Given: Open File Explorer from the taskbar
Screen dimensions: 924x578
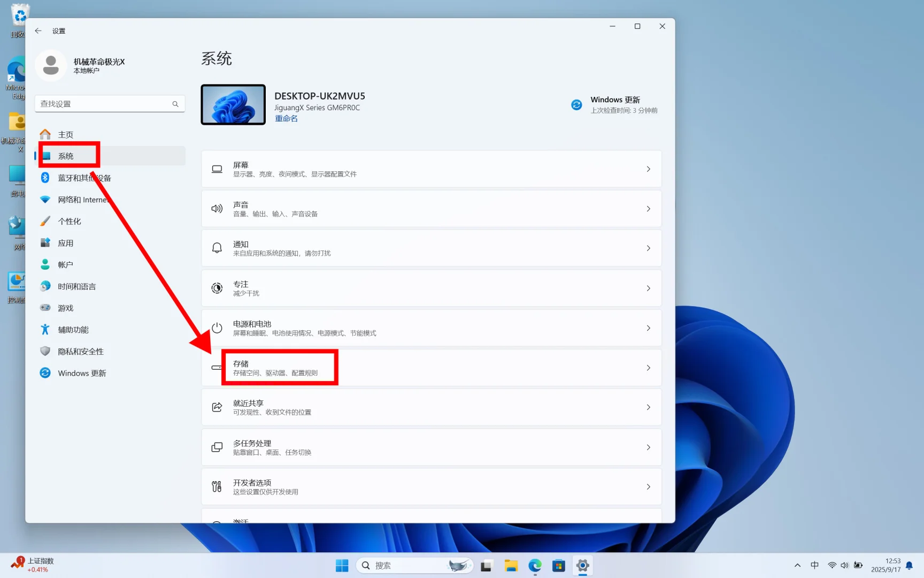Looking at the screenshot, I should pyautogui.click(x=510, y=565).
